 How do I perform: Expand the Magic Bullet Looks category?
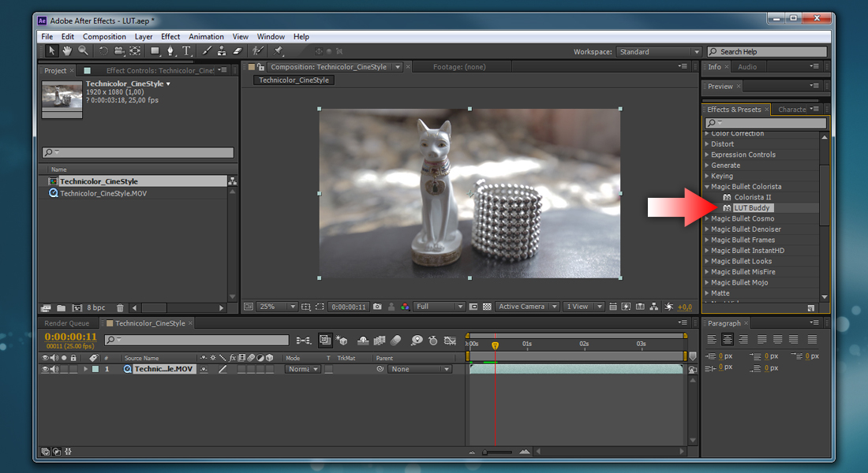coord(707,261)
